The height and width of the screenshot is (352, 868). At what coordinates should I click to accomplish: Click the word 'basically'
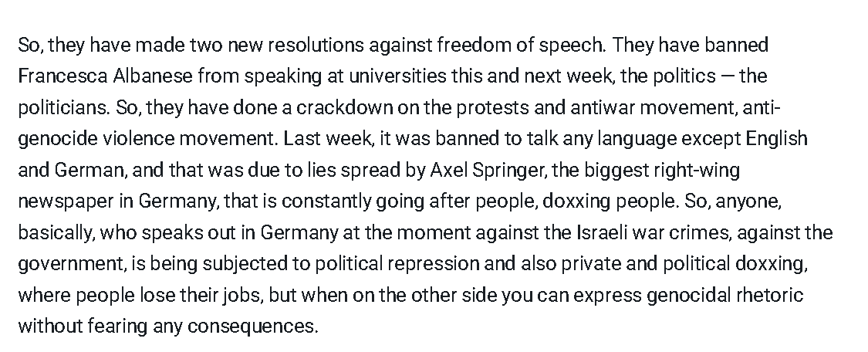click(x=57, y=233)
